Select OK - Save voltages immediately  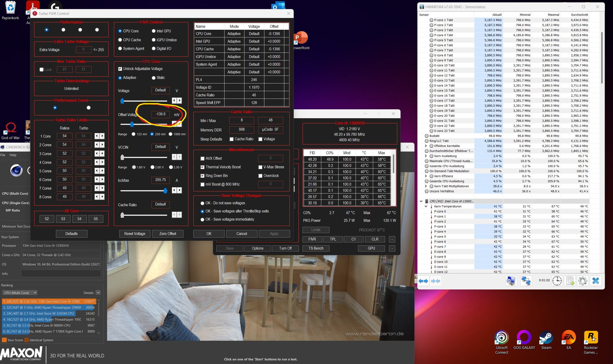pos(202,220)
